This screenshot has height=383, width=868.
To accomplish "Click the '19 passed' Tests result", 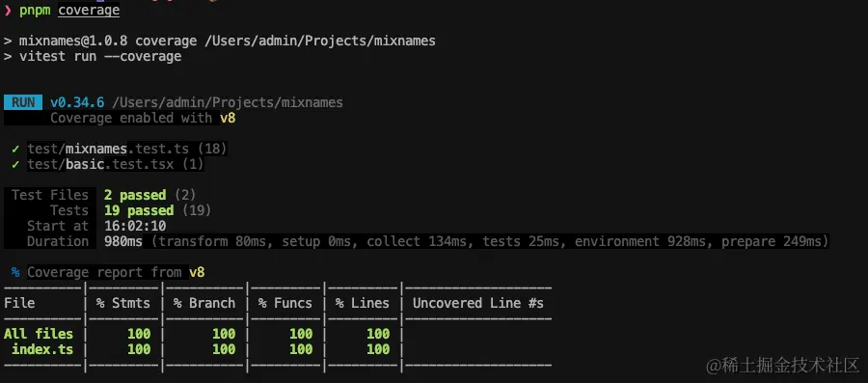I will (x=139, y=210).
